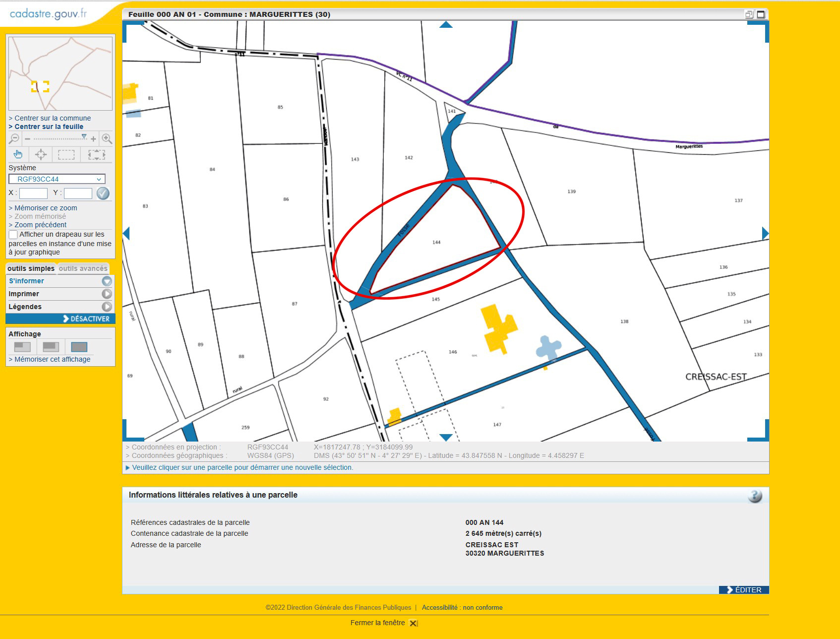The image size is (840, 639).
Task: Pan map east with right arrow
Action: point(765,233)
